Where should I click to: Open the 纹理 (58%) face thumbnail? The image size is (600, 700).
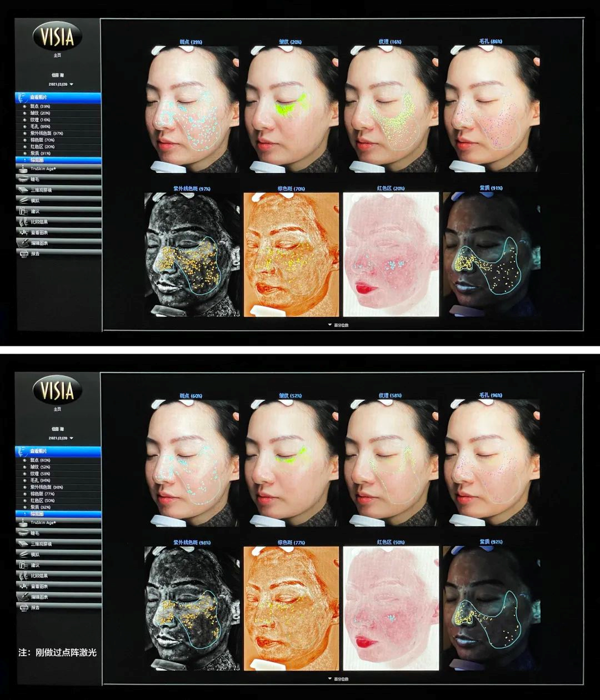click(x=391, y=463)
